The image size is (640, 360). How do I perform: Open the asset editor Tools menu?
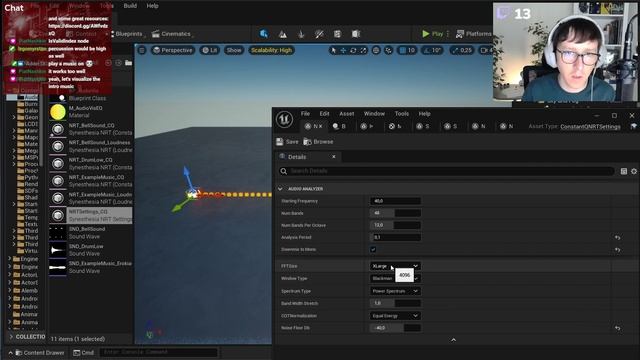(402, 113)
